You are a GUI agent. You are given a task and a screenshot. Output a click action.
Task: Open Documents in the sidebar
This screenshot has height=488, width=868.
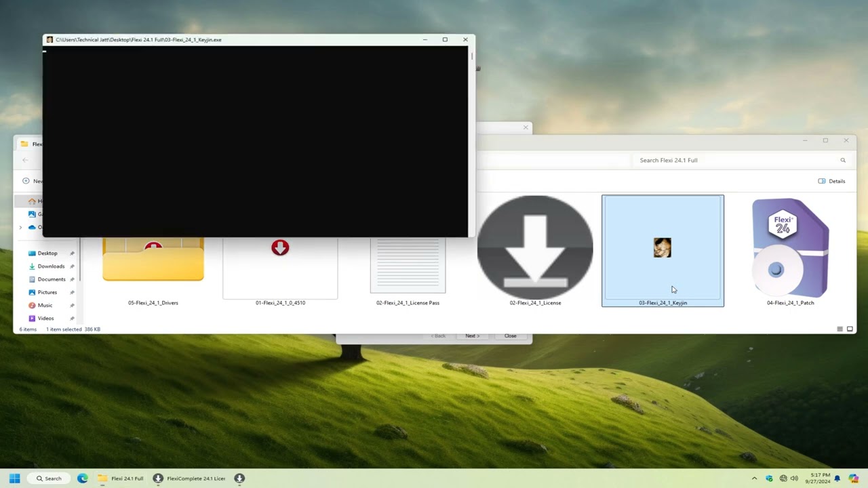pyautogui.click(x=52, y=279)
